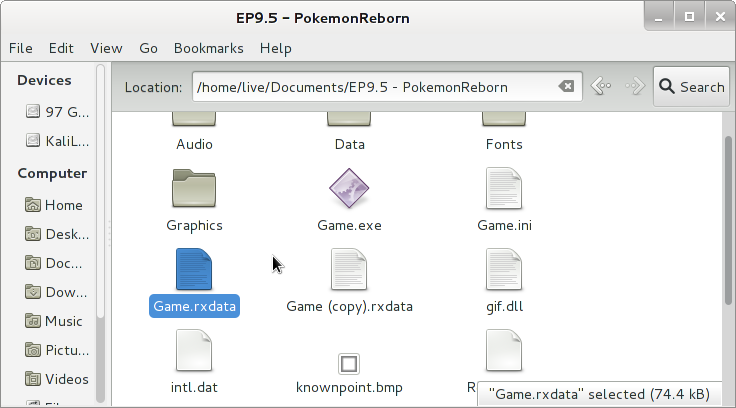Viewport: 736px width, 408px height.
Task: Select the knownpoint.bmp image file
Action: (349, 363)
